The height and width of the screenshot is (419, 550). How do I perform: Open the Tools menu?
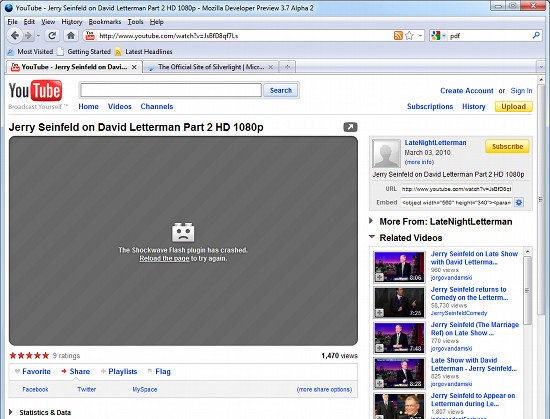(x=135, y=22)
